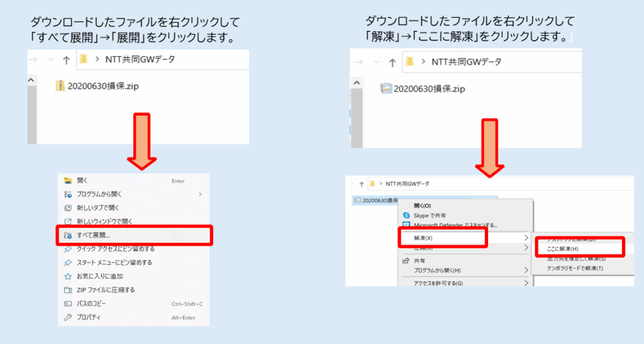644x344 pixels.
Task: Click the blue archive icon of 20200630損保.zip
Action: tap(386, 89)
